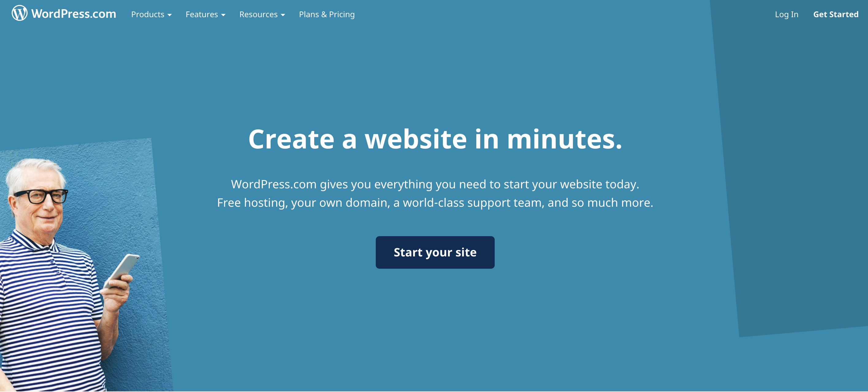868x392 pixels.
Task: Expand the Features navigation menu
Action: click(x=206, y=14)
